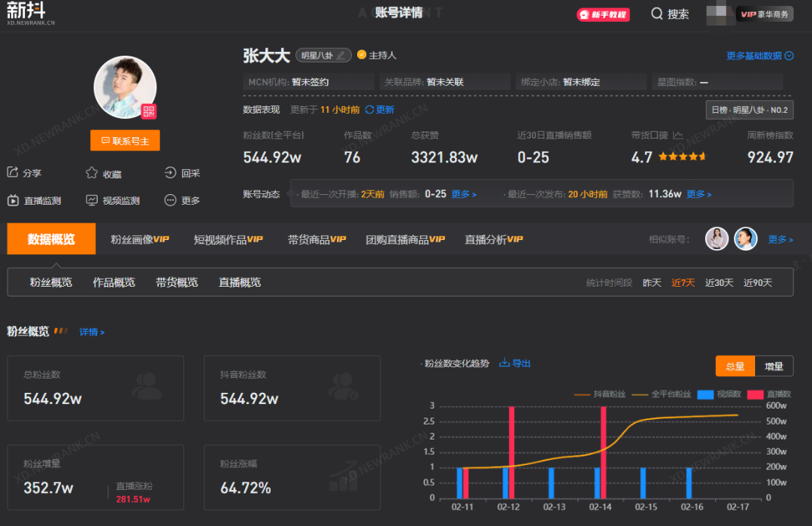Screen dimensions: 812x526
Task: Click the 联系号主 contact button
Action: 125,140
